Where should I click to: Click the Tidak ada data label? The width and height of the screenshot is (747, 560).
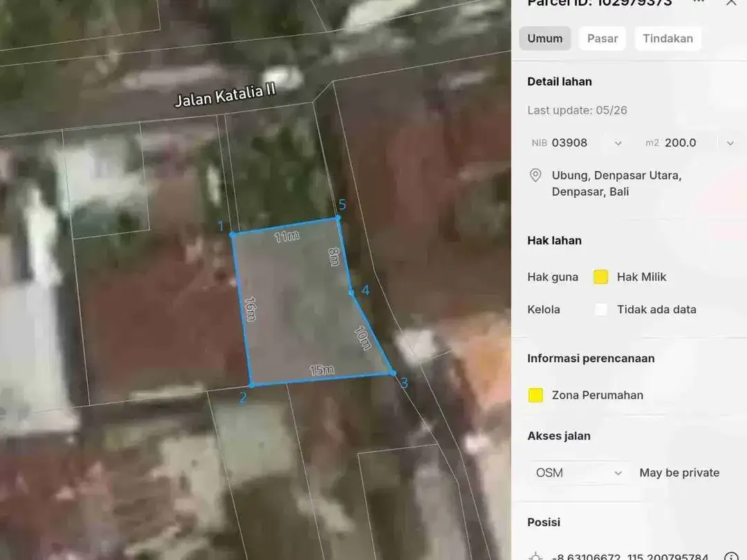[x=656, y=310]
